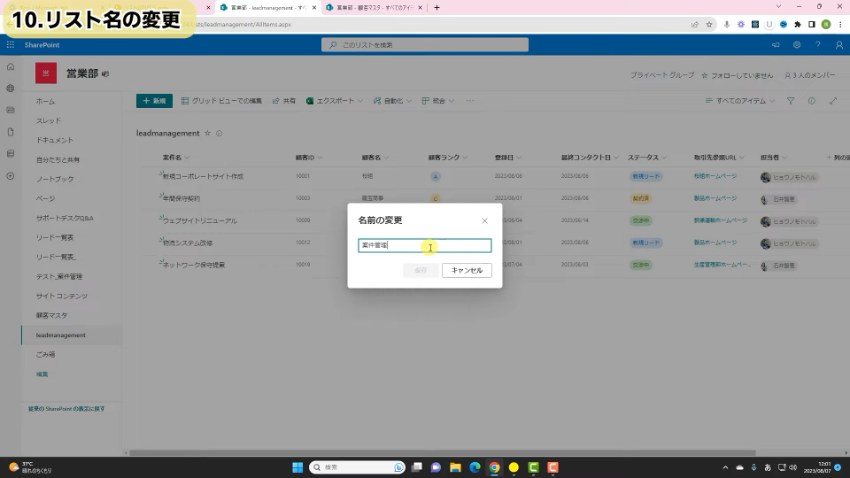Screen dimensions: 850x478
Task: Click the home icon in left rail
Action: click(10, 67)
